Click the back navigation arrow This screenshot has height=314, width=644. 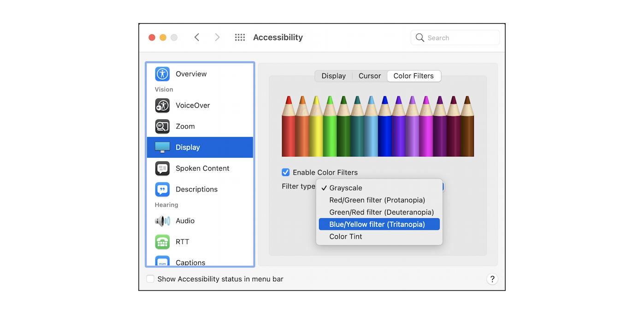[x=197, y=37]
